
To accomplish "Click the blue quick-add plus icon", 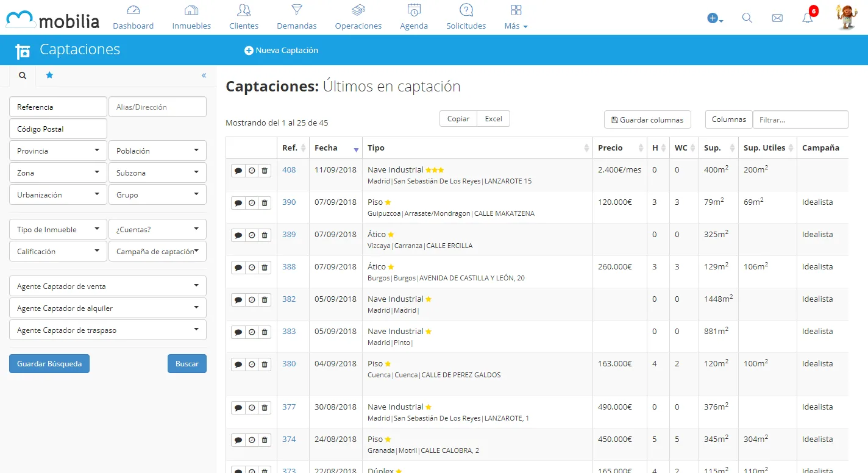I will 715,18.
